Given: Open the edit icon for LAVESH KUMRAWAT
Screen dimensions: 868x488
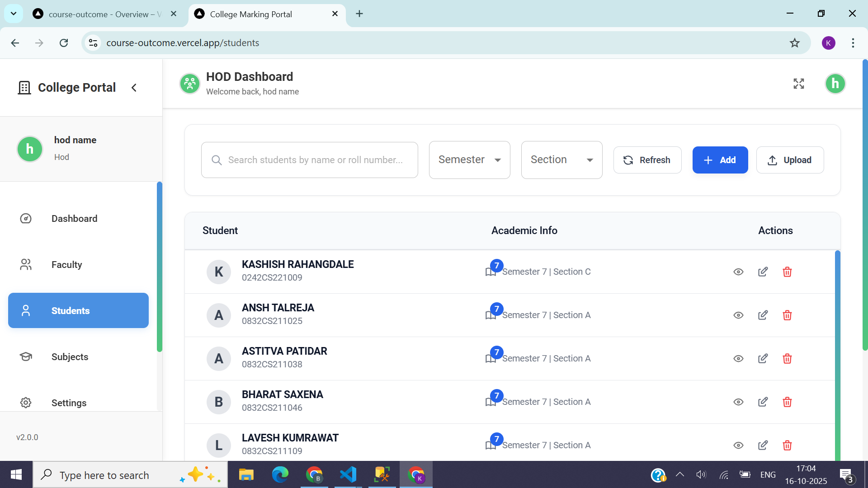Looking at the screenshot, I should coord(763,445).
